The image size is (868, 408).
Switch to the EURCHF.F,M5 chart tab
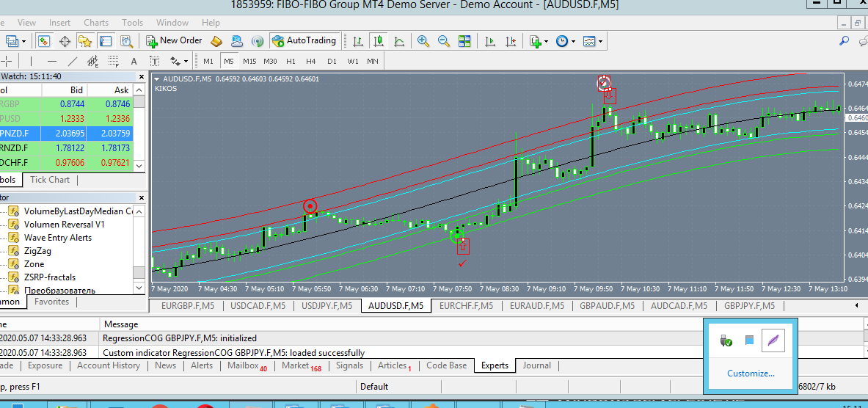465,306
